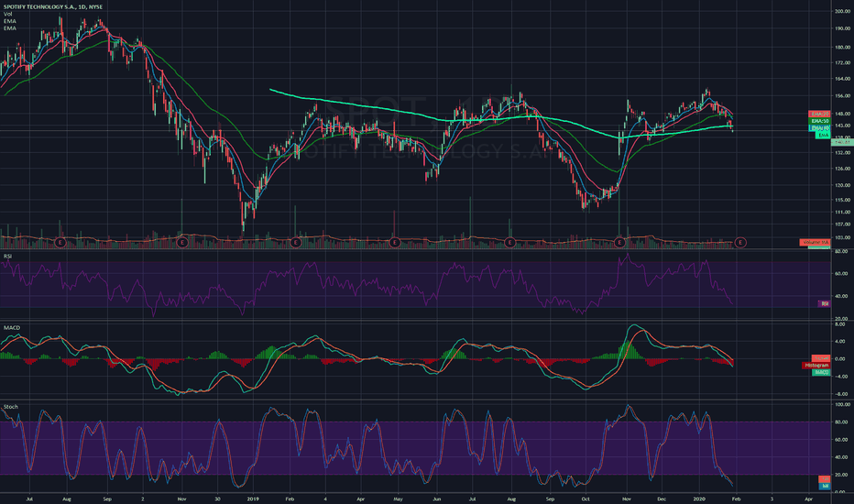Click the 107.00 price axis value

tap(843, 225)
